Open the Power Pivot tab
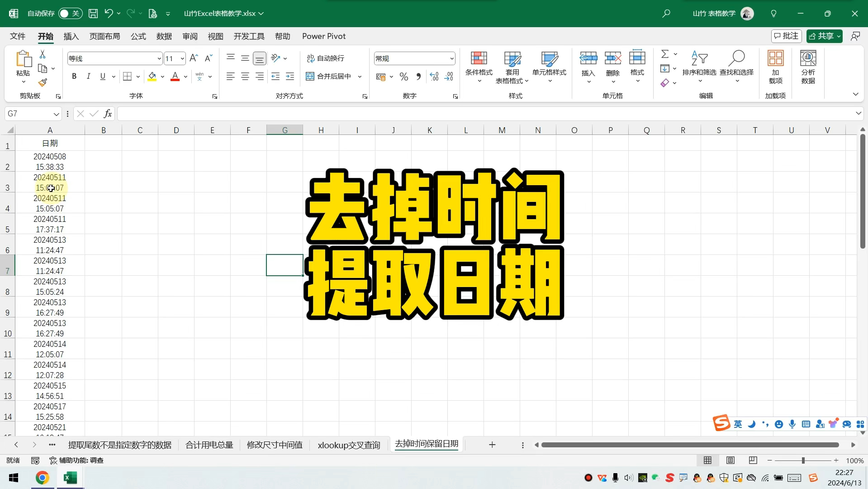Image resolution: width=868 pixels, height=489 pixels. click(324, 36)
